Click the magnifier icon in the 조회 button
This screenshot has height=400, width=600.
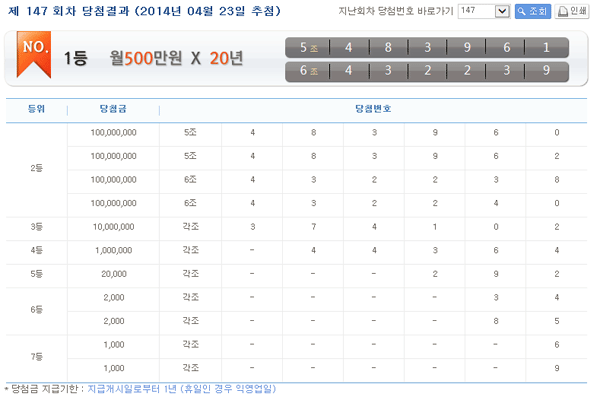tap(523, 12)
